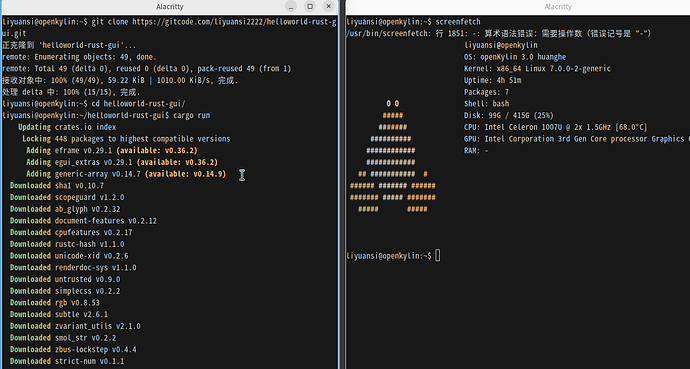The image size is (690, 369).
Task: Click 'Downloaded rustc-hash v1.1.0' line
Action: (x=67, y=244)
